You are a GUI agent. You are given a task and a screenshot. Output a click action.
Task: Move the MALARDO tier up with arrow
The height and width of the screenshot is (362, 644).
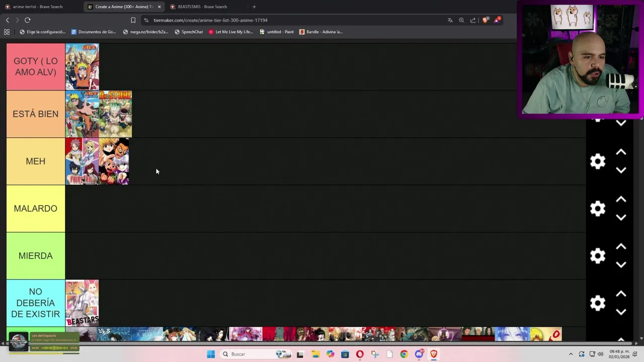pyautogui.click(x=621, y=200)
